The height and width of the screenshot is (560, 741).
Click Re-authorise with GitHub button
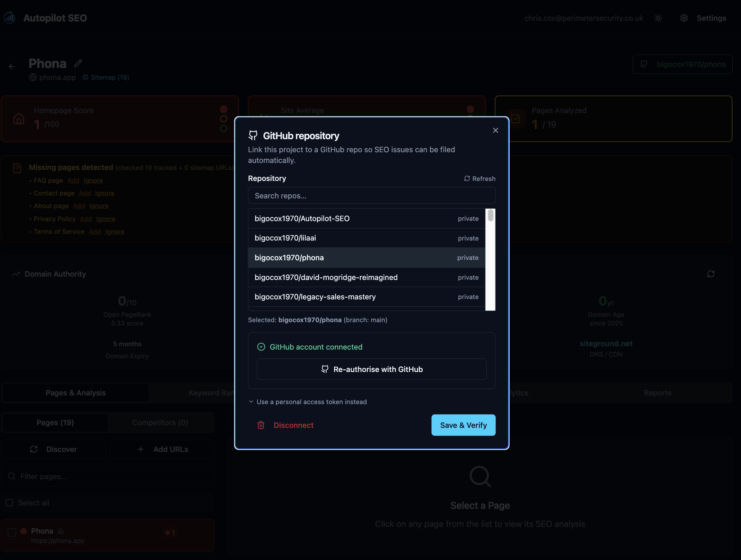click(372, 369)
